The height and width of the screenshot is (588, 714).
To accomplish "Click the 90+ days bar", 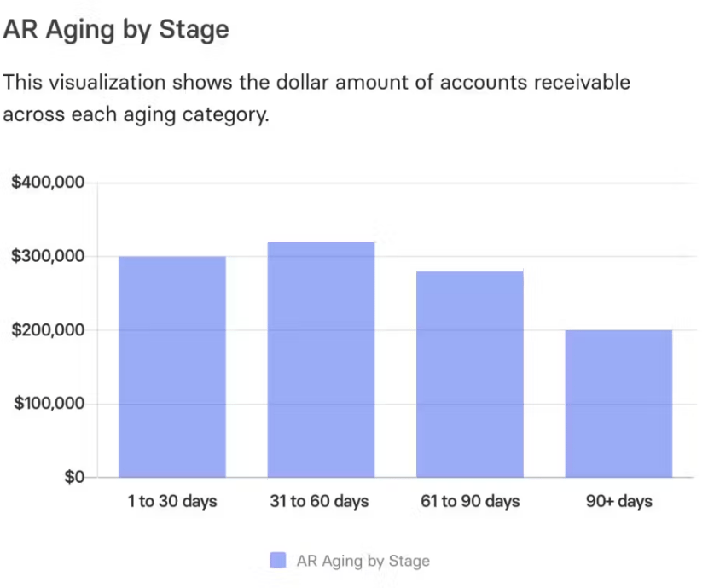I will tap(618, 404).
